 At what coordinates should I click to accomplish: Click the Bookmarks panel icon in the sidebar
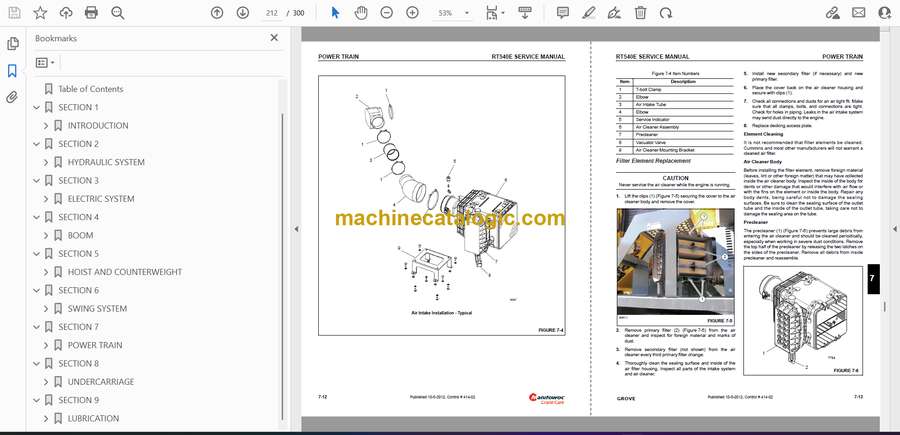pyautogui.click(x=12, y=71)
